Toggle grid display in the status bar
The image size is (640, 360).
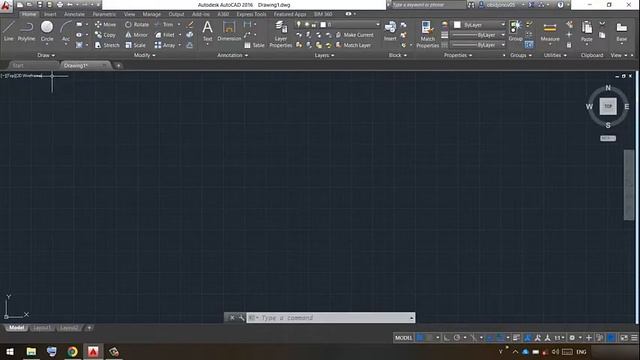pos(420,338)
